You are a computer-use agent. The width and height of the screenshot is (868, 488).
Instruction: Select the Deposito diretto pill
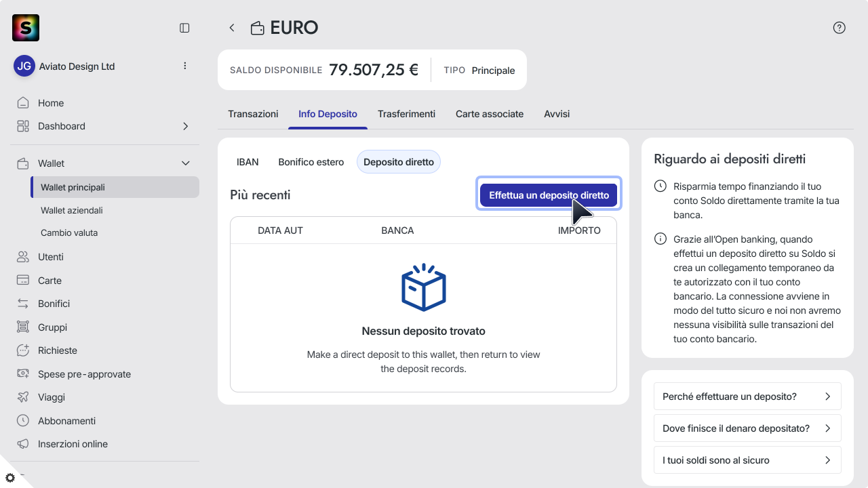tap(399, 162)
